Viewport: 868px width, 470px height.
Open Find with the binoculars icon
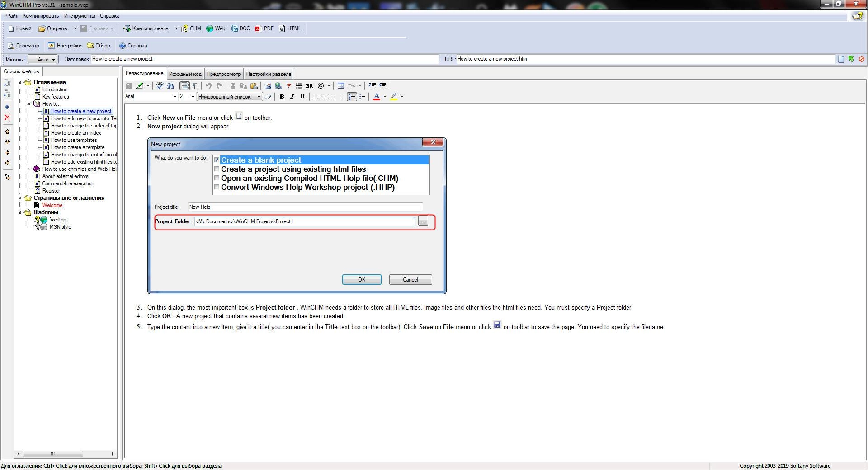point(170,85)
